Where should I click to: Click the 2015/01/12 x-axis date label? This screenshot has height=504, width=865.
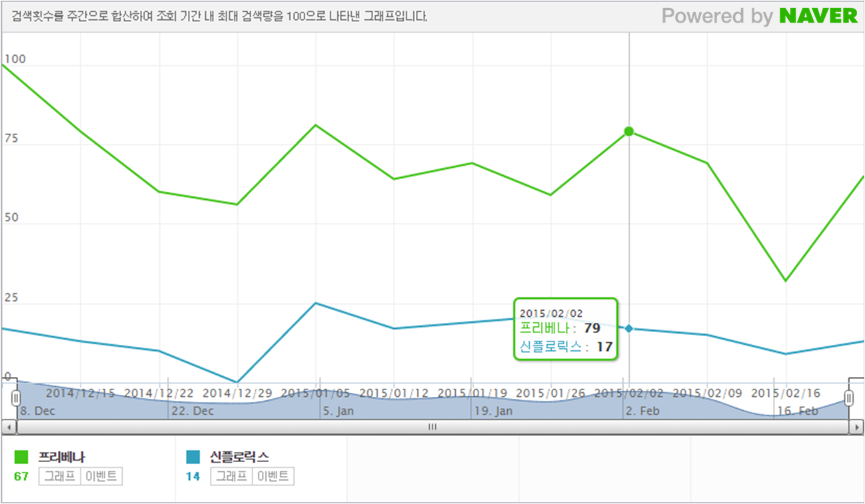pos(394,393)
